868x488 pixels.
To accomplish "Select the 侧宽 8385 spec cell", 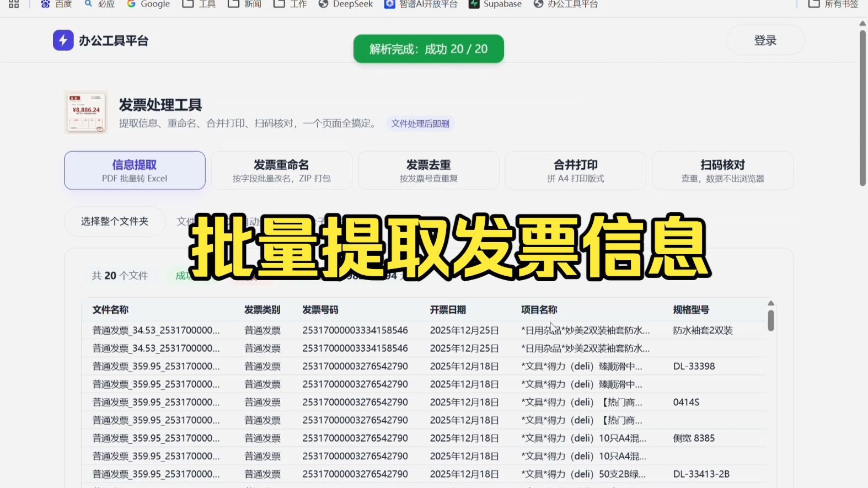I will pos(694,438).
